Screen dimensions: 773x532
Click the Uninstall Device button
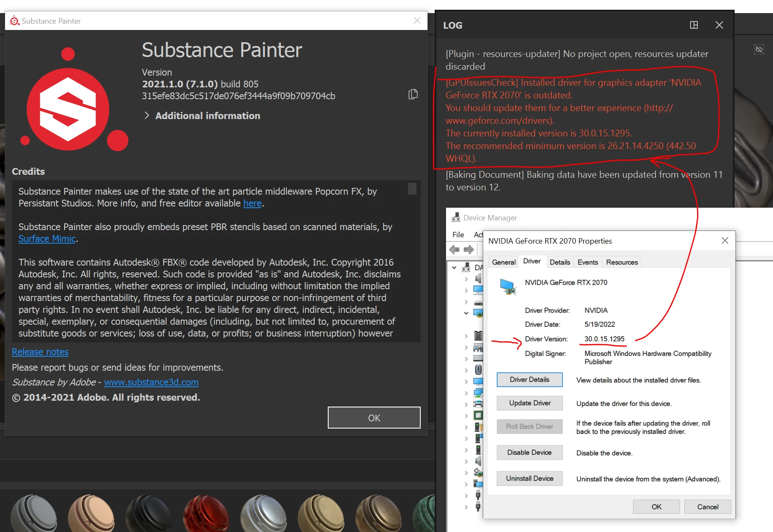[530, 478]
